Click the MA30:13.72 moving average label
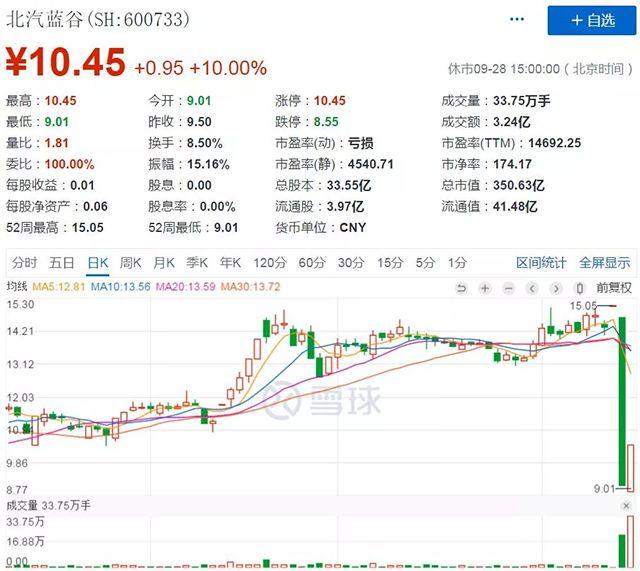 (x=251, y=287)
